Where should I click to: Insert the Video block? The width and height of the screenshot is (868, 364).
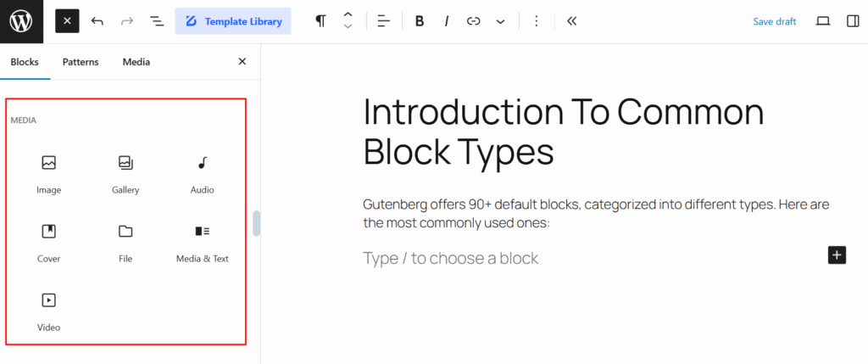[48, 312]
